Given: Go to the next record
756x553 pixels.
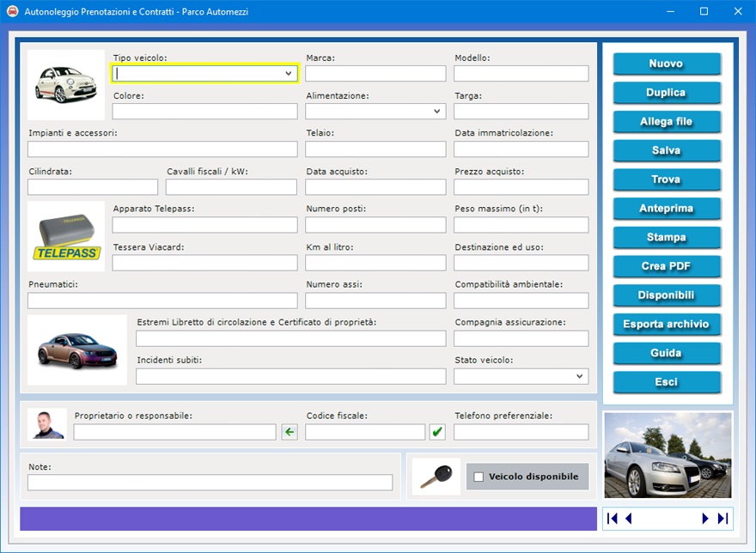Looking at the screenshot, I should pos(705,519).
